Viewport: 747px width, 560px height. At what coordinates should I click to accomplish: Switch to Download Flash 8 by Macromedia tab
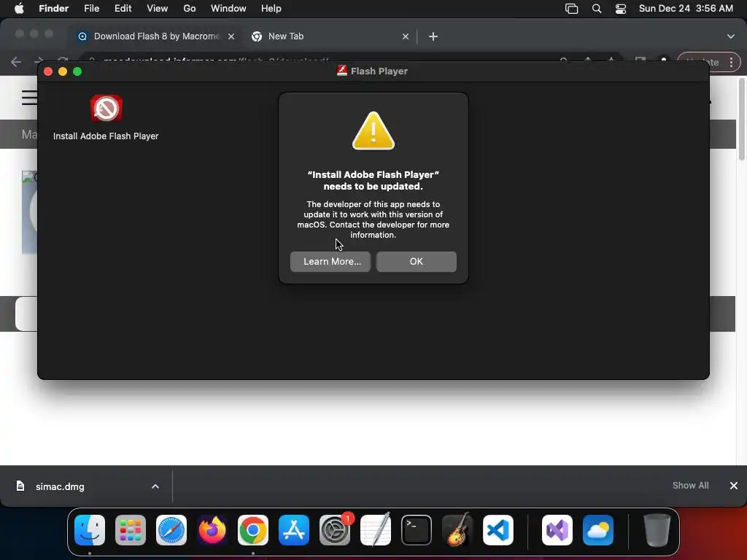click(x=156, y=36)
